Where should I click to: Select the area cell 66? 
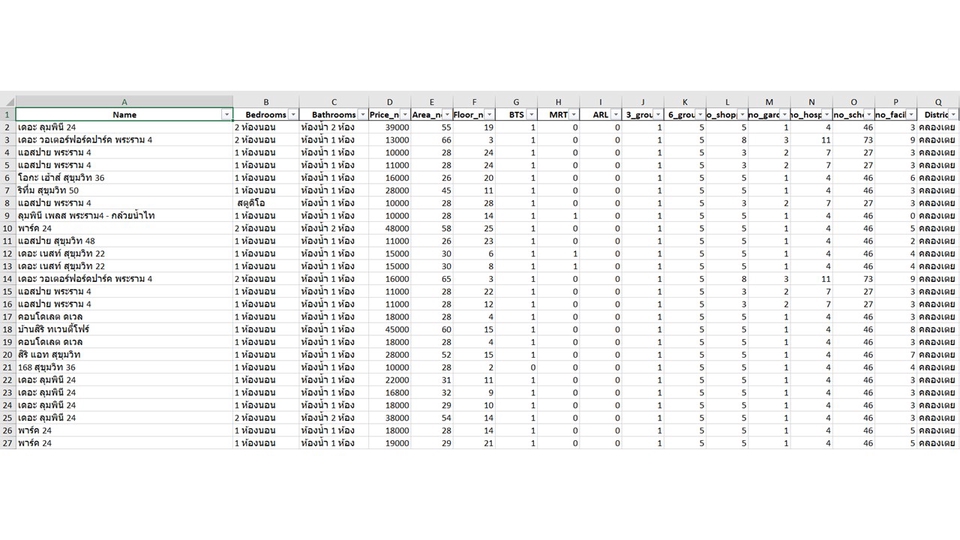pos(432,140)
